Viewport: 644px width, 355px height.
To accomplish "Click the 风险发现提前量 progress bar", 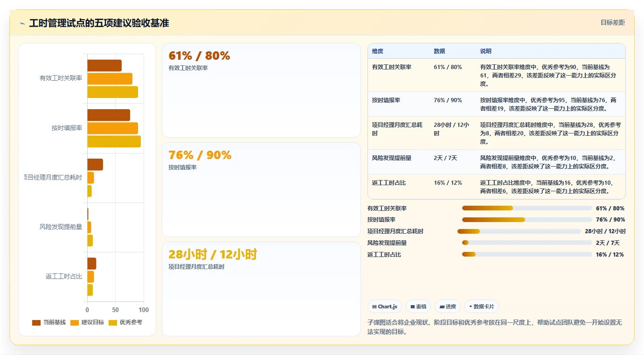I will [x=527, y=243].
